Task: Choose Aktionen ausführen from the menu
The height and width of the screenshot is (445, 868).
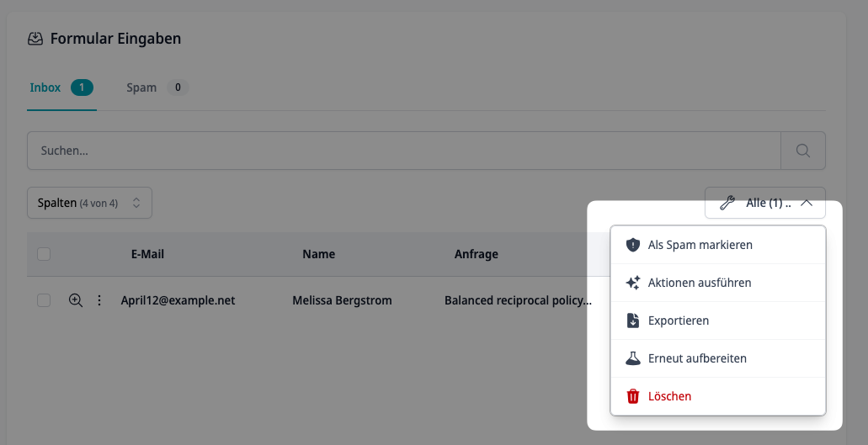Action: pyautogui.click(x=718, y=283)
